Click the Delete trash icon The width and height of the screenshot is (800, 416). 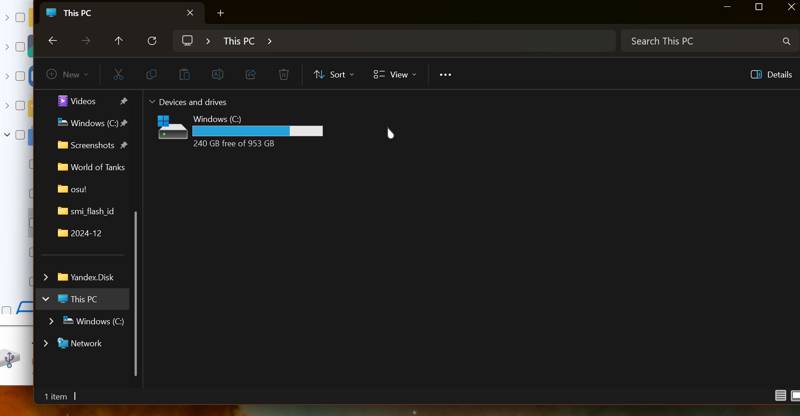click(x=284, y=75)
